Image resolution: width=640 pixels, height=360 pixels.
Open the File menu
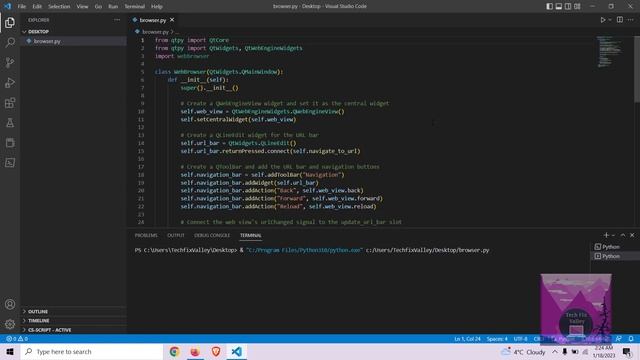[x=22, y=6]
